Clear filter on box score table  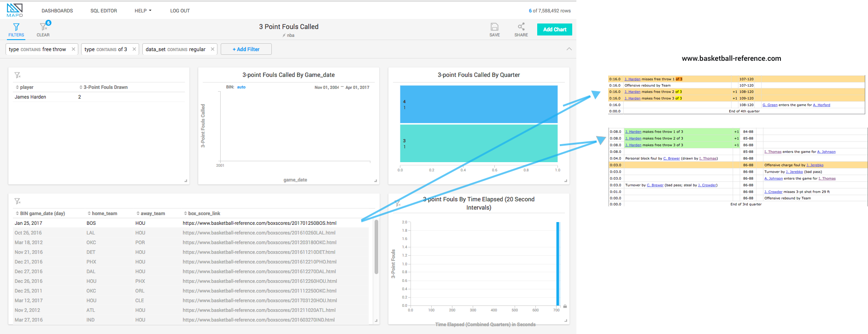point(18,201)
